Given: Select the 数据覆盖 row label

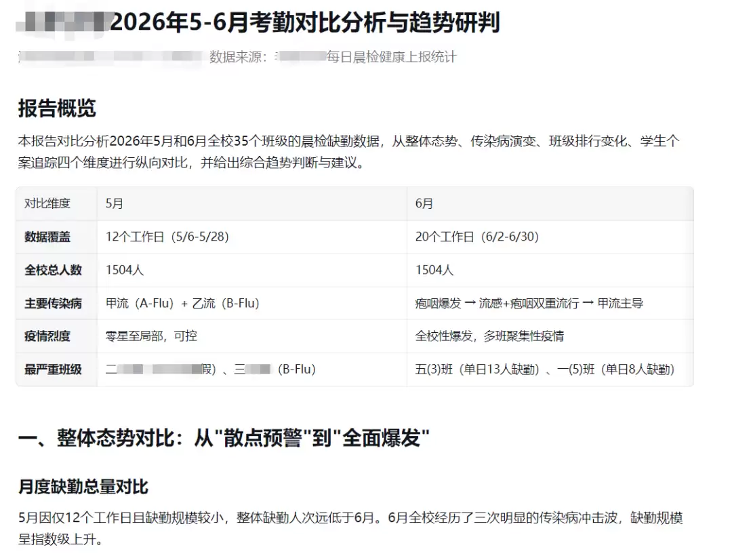Looking at the screenshot, I should click(x=47, y=237).
